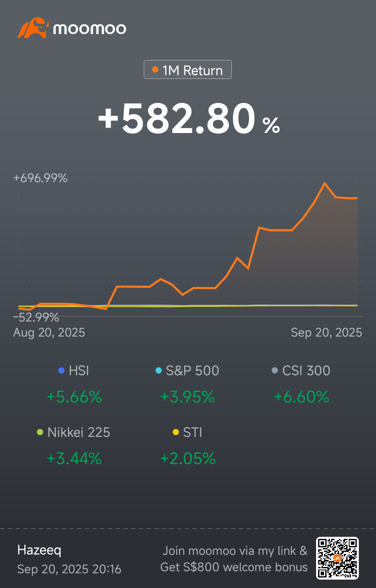Image resolution: width=376 pixels, height=588 pixels.
Task: Select the HSI index label
Action: (79, 371)
